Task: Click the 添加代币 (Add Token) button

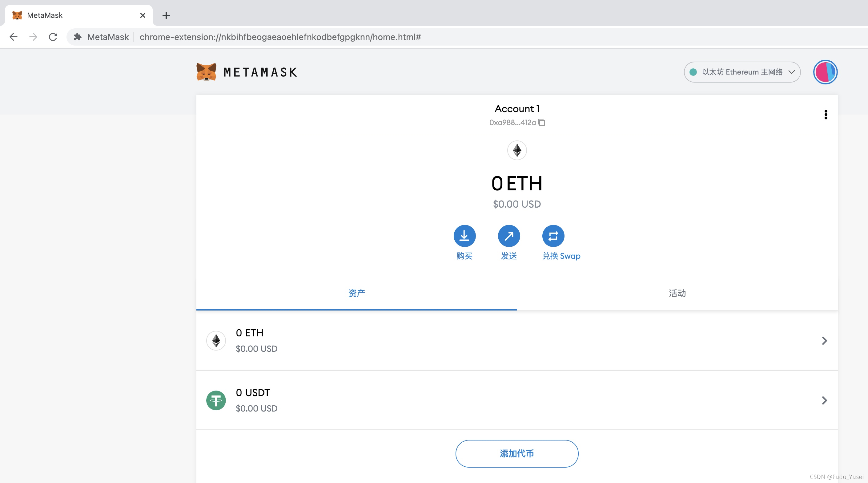Action: coord(517,453)
